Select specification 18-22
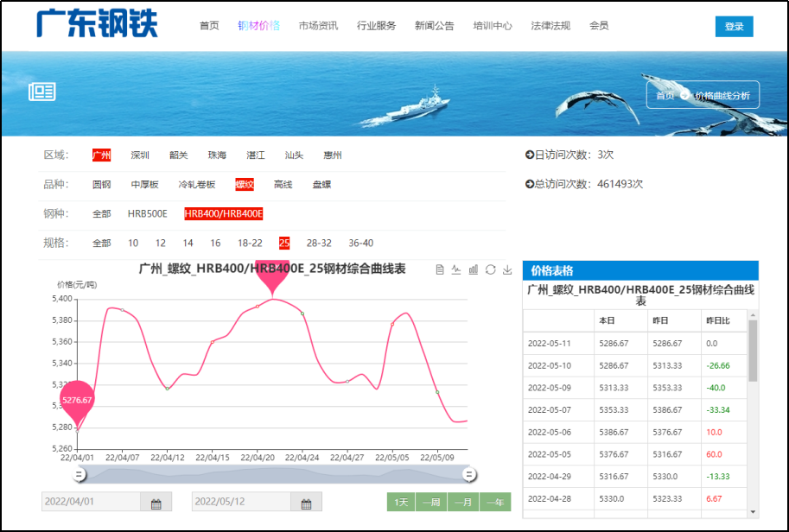 coord(250,244)
